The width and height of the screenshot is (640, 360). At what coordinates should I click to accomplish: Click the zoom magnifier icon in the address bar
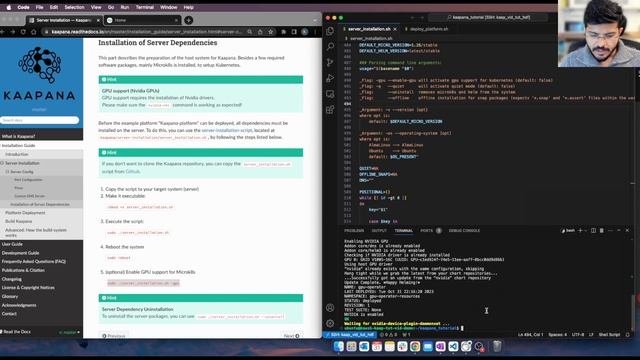tap(249, 32)
